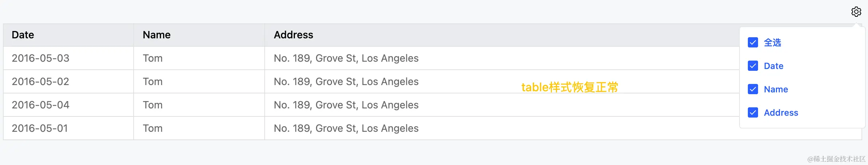
Task: Select the Date column header
Action: 68,35
